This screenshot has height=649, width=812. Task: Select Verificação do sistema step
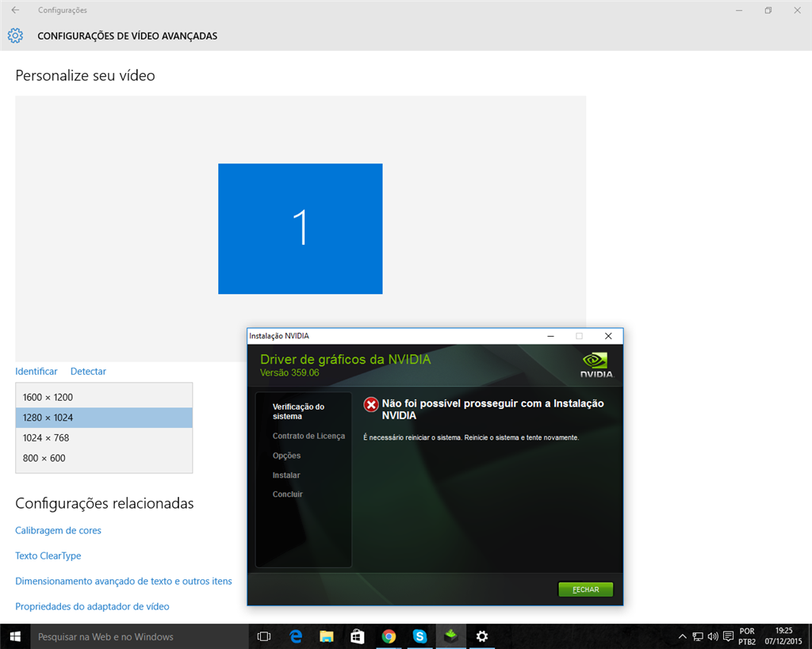298,411
